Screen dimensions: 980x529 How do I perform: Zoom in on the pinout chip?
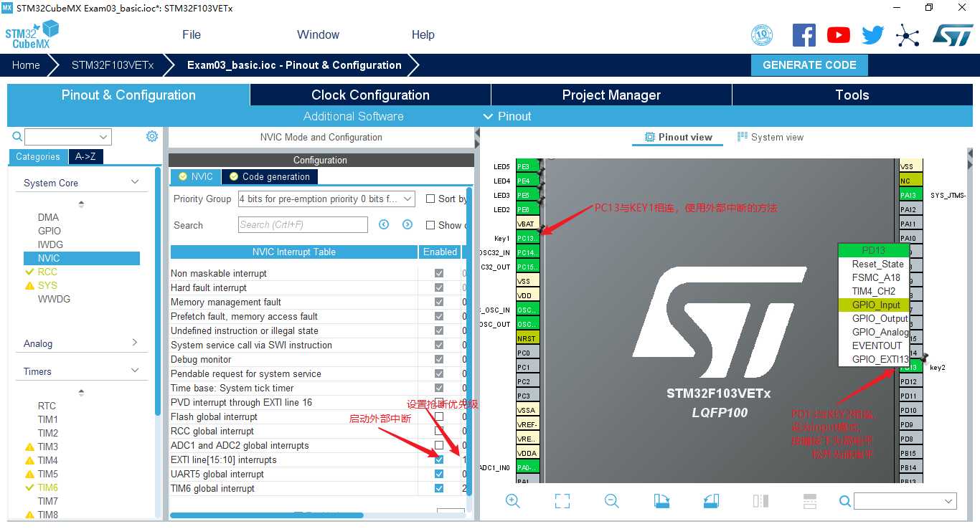(x=513, y=501)
